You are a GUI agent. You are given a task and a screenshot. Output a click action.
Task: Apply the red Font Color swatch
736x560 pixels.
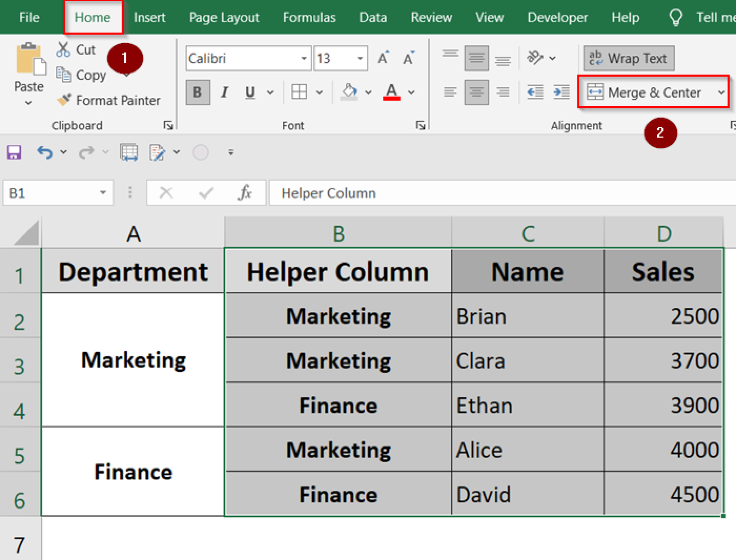click(391, 92)
